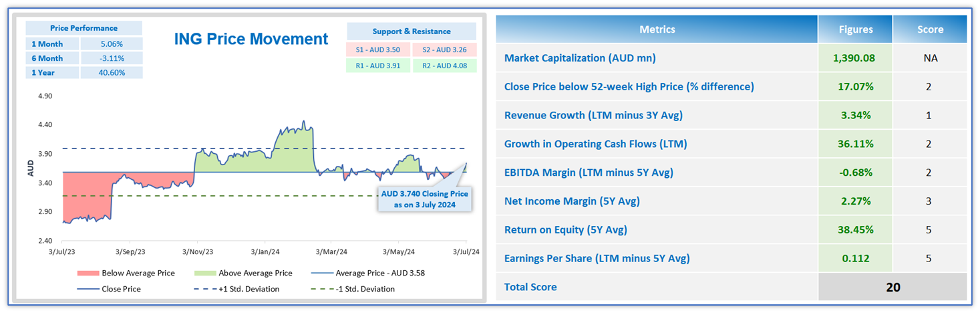This screenshot has height=313, width=980.
Task: Click the S2 - AUD 3.26 cell
Action: [x=444, y=49]
